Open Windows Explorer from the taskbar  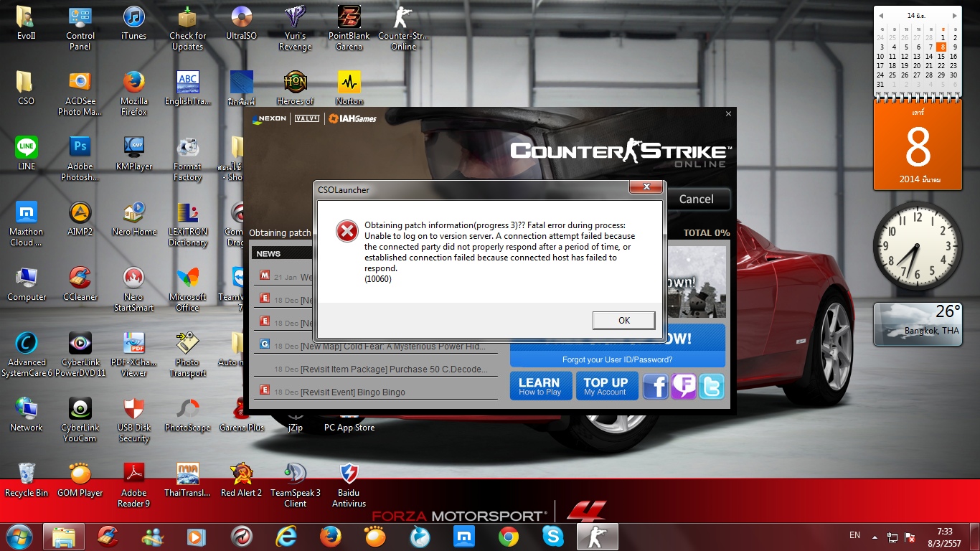coord(63,537)
